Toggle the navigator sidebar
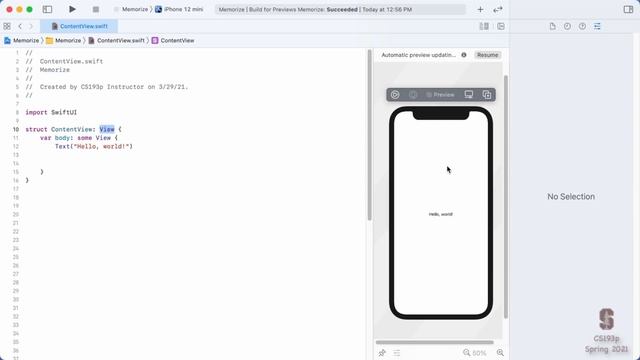Viewport: 640px width, 360px height. pos(47,9)
